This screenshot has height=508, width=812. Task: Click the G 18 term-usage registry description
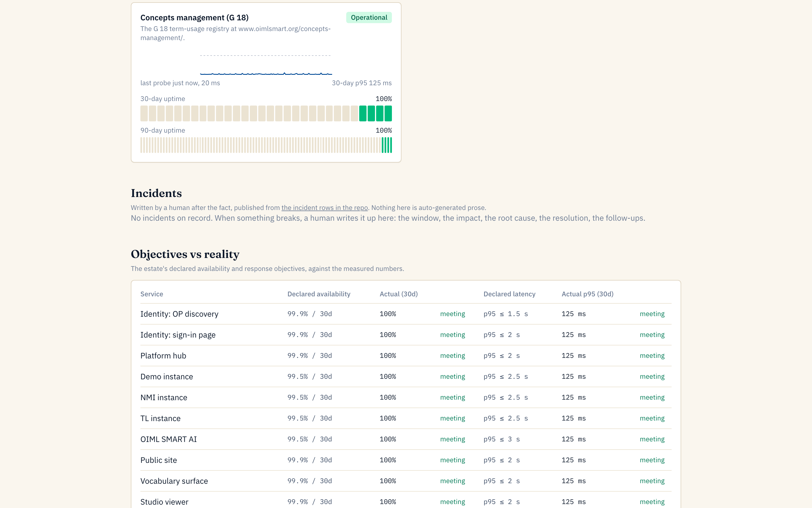pos(235,33)
